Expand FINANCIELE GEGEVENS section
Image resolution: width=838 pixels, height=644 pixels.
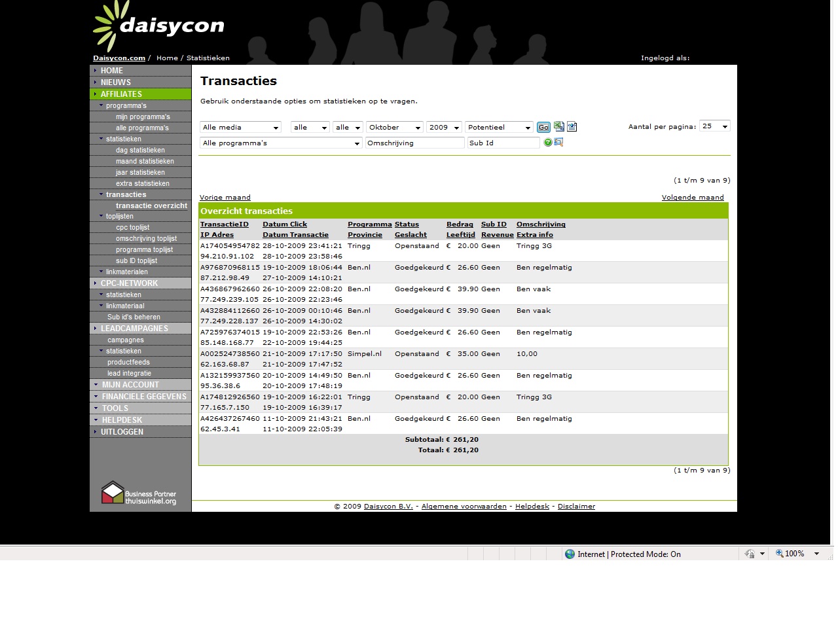point(143,397)
